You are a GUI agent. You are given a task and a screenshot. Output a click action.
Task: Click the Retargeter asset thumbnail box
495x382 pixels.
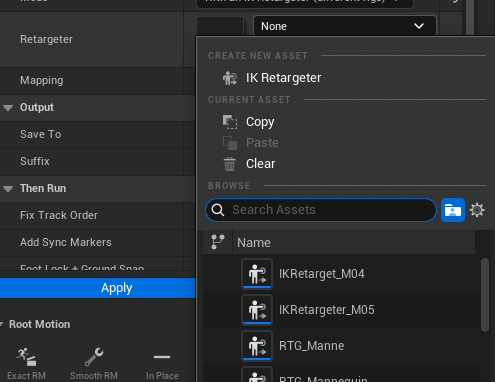[x=220, y=26]
